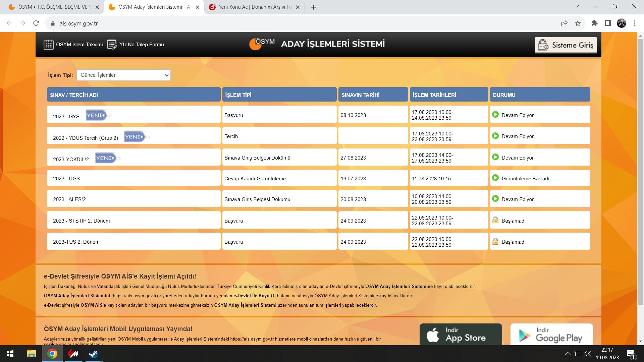The width and height of the screenshot is (644, 362).
Task: Select the 2023 - DGS exam name
Action: [66, 179]
